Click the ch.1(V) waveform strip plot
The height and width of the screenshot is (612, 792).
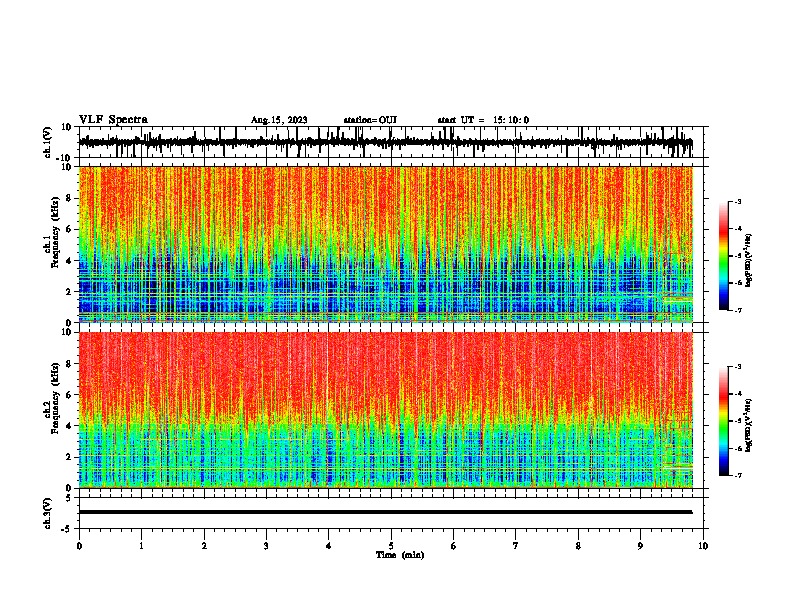(x=390, y=142)
